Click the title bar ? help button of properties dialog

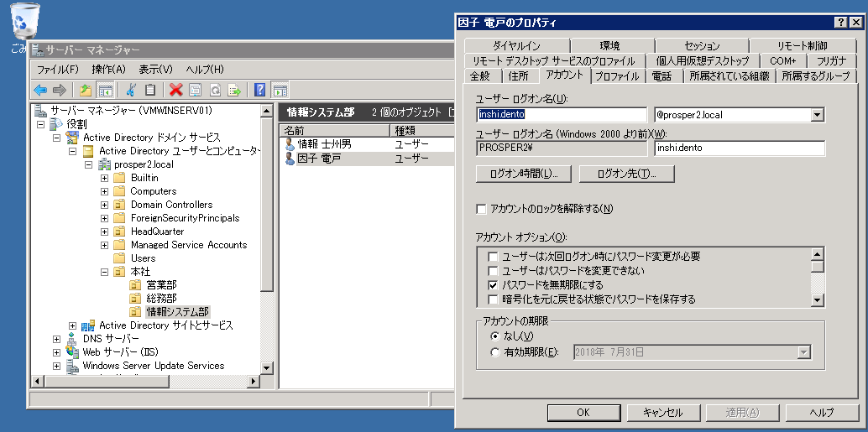click(840, 22)
